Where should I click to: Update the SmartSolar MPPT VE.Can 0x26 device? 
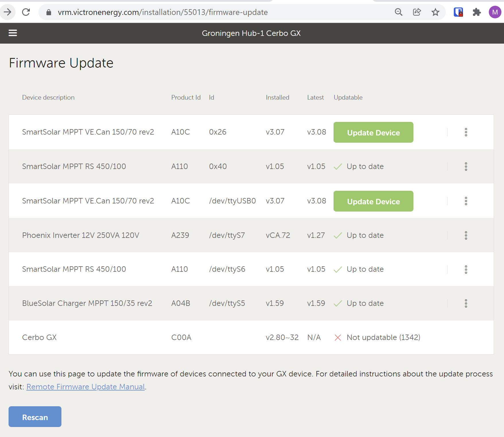[373, 132]
